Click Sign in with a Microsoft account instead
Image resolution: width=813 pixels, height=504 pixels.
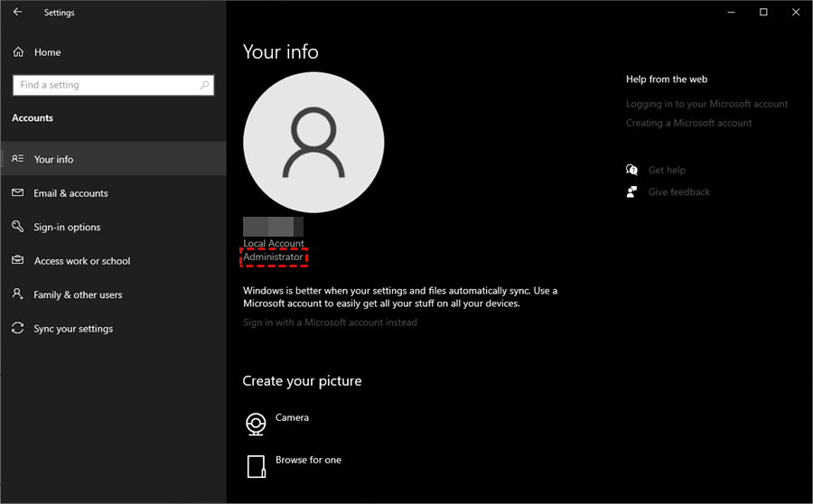coord(330,322)
